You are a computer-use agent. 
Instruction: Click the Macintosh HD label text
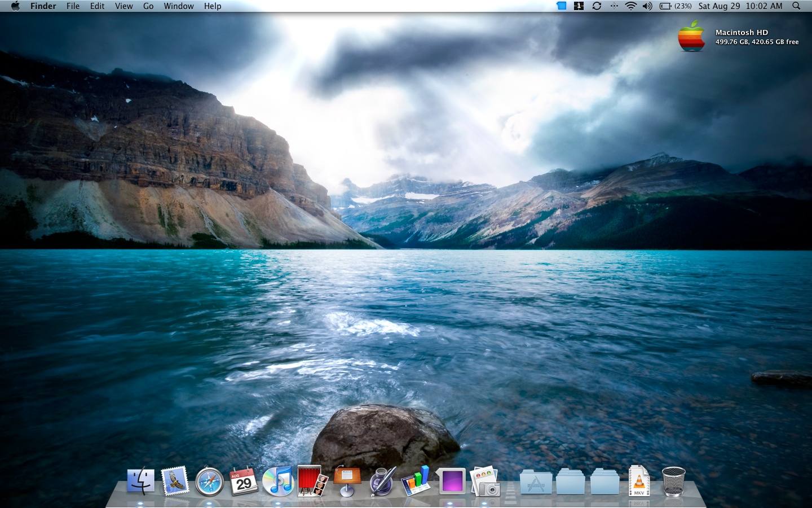tap(742, 33)
